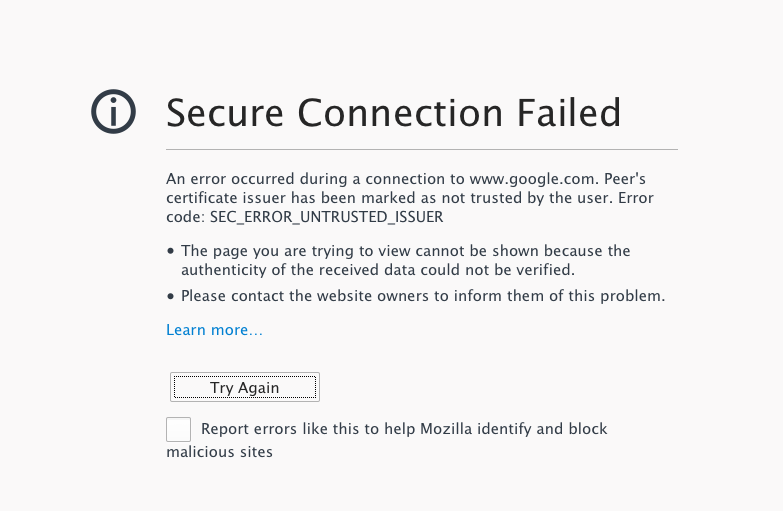
Task: Click the horizontal divider under the heading
Action: tap(422, 149)
